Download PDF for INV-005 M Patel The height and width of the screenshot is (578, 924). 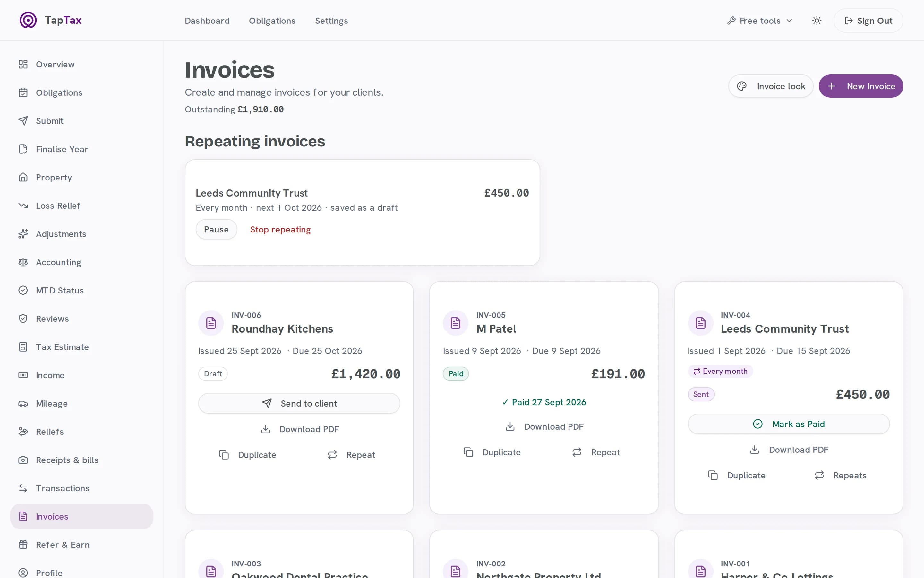(x=544, y=427)
